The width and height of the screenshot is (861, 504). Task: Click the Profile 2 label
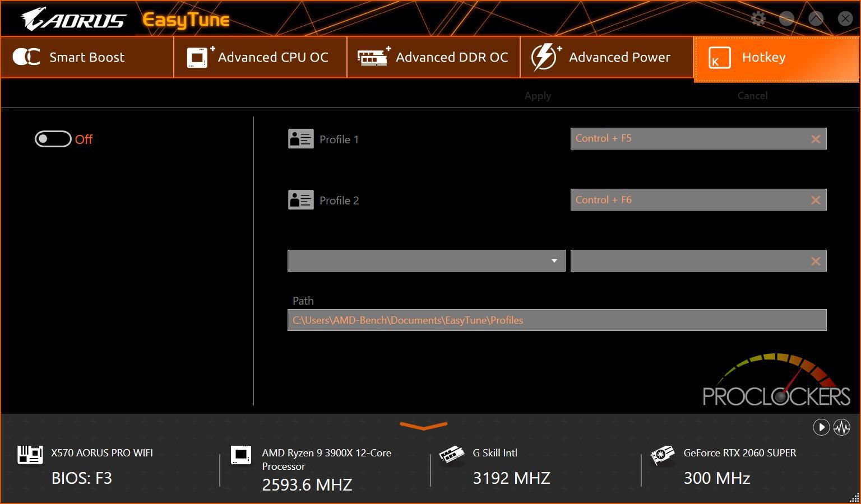tap(339, 200)
